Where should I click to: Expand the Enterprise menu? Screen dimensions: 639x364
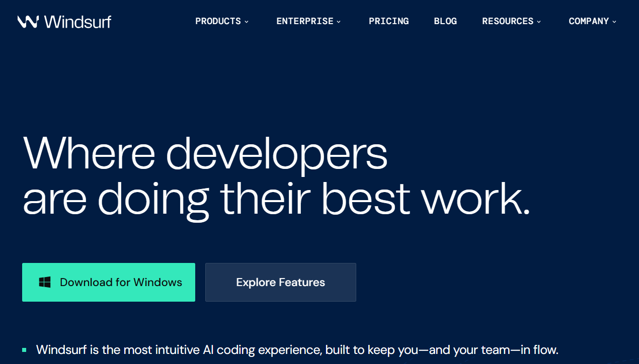(x=308, y=21)
